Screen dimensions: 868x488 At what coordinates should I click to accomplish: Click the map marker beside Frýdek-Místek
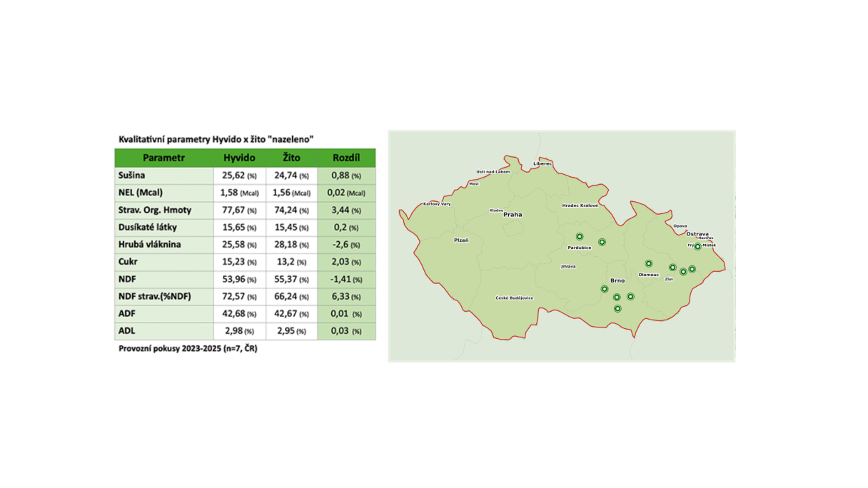click(x=697, y=246)
